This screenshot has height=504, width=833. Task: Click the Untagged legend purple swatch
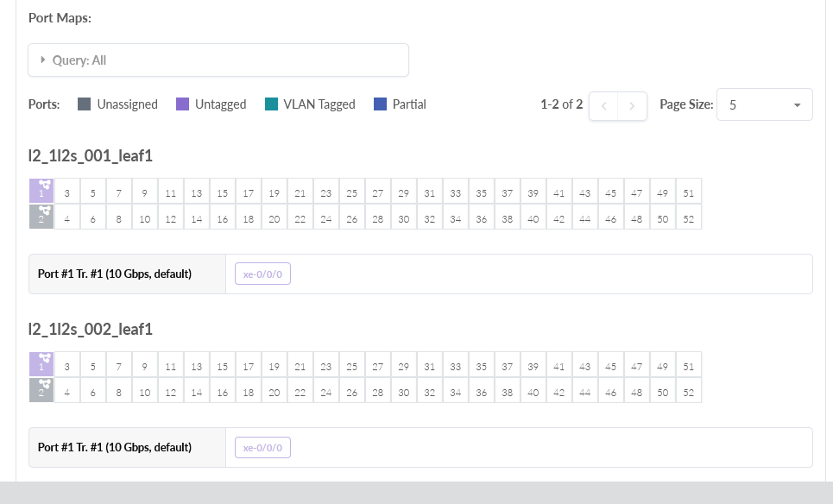pyautogui.click(x=182, y=104)
